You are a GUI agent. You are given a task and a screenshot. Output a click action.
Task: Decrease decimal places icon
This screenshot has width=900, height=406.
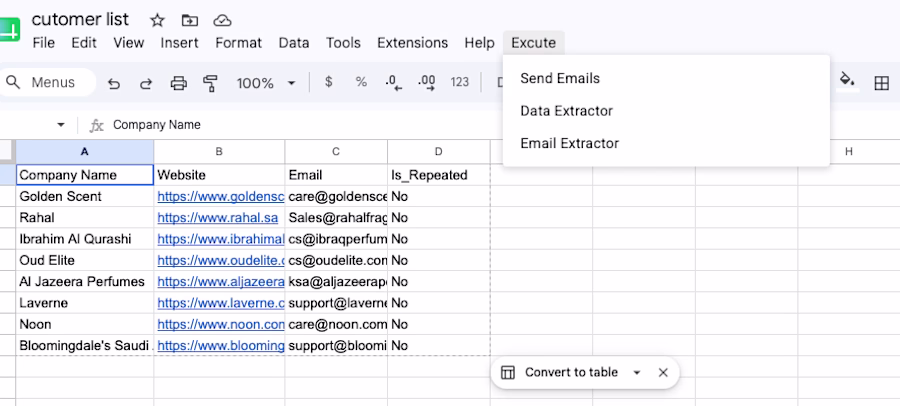[x=394, y=83]
